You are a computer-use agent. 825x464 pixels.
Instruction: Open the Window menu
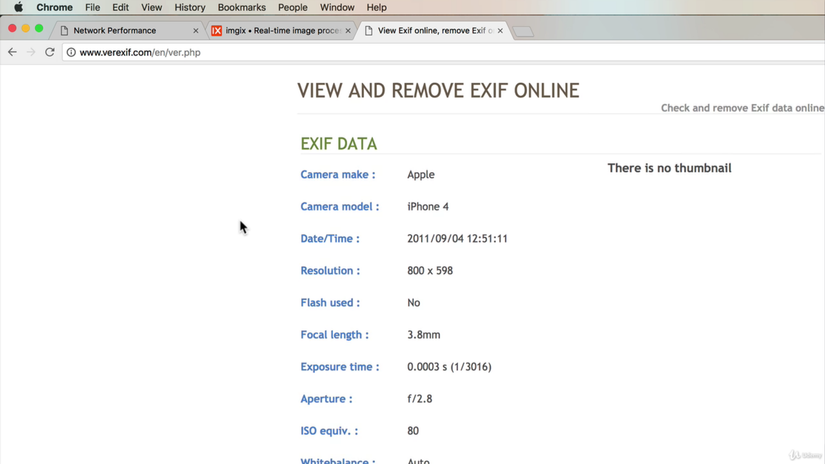click(337, 7)
